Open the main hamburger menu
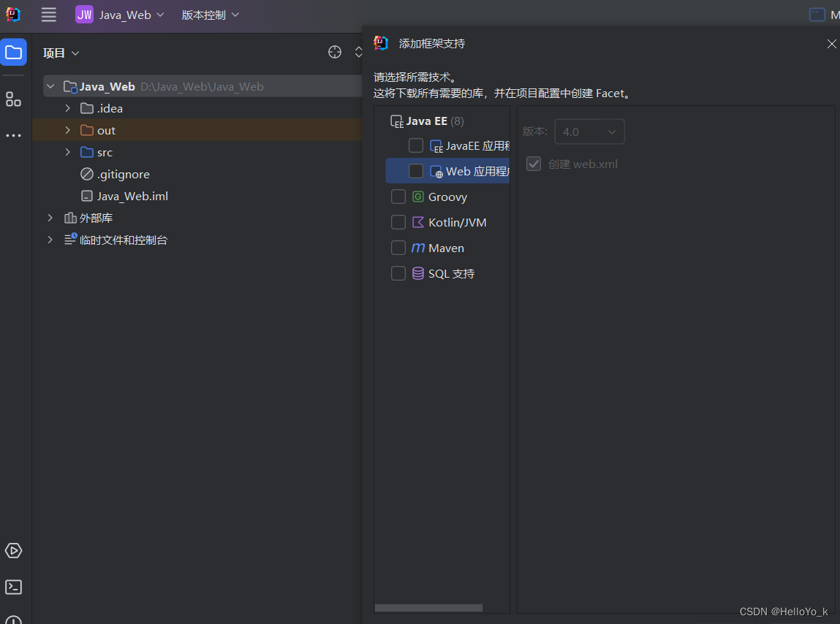This screenshot has width=840, height=624. (x=49, y=15)
